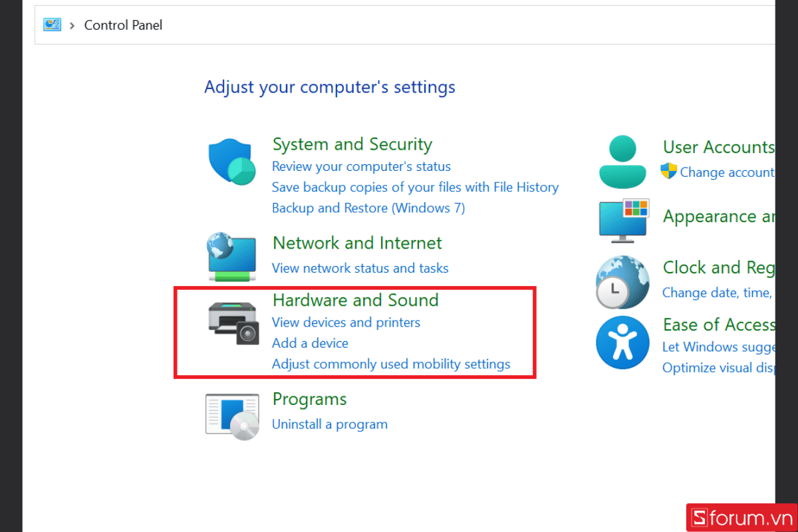Click the Clock and Region globe icon

click(x=621, y=281)
